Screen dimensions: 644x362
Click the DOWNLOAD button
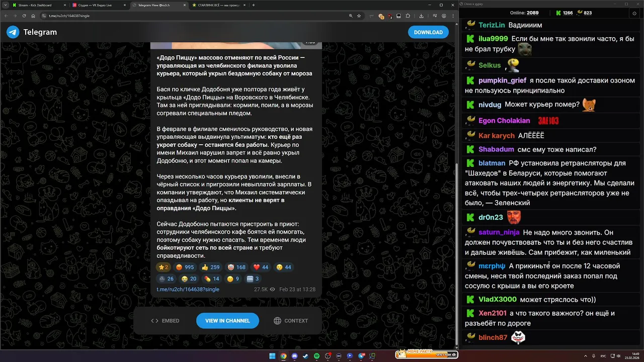tap(428, 32)
